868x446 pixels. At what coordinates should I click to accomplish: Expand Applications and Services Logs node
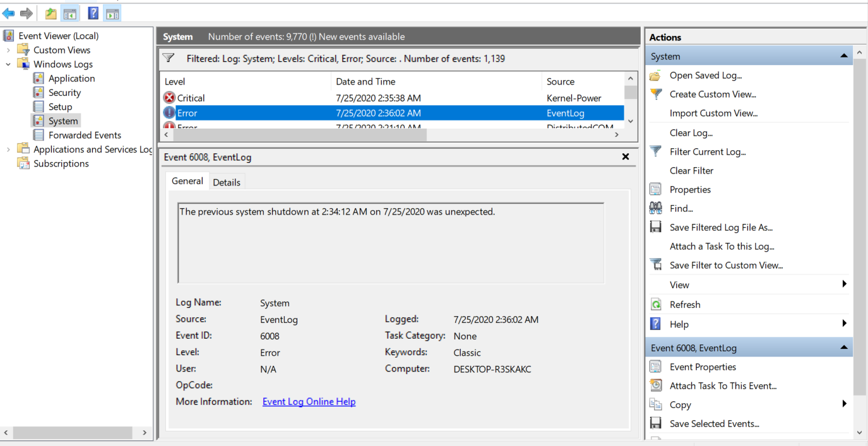click(8, 150)
